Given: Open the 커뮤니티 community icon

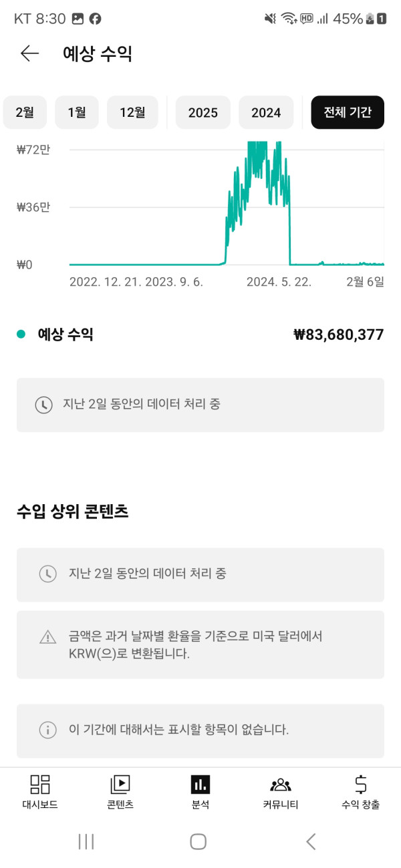Looking at the screenshot, I should (x=281, y=784).
